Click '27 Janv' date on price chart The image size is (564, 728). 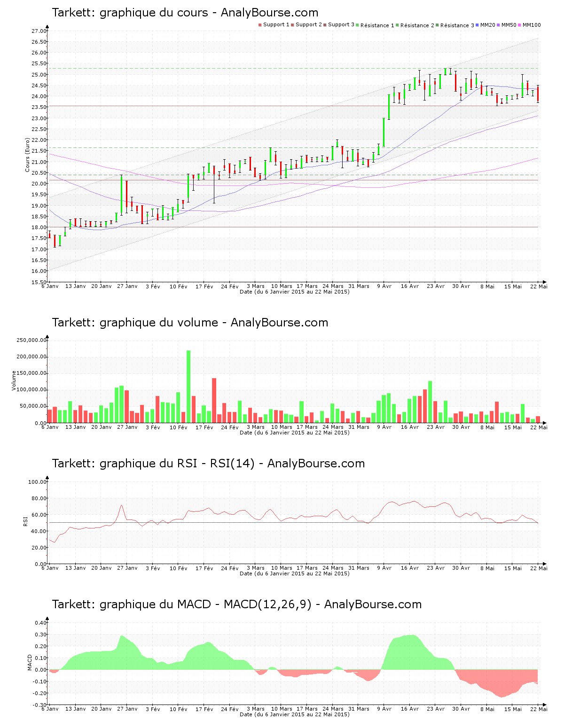(127, 286)
